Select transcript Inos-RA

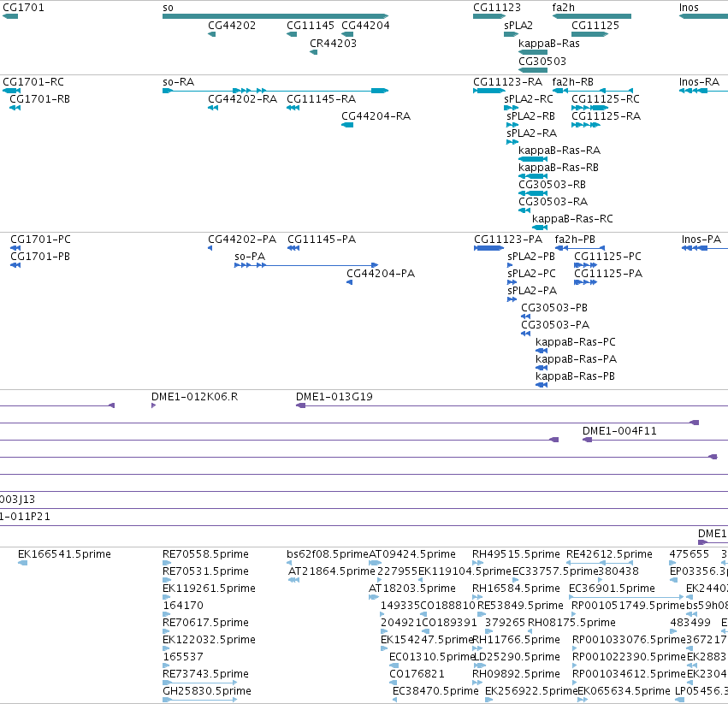(x=699, y=82)
